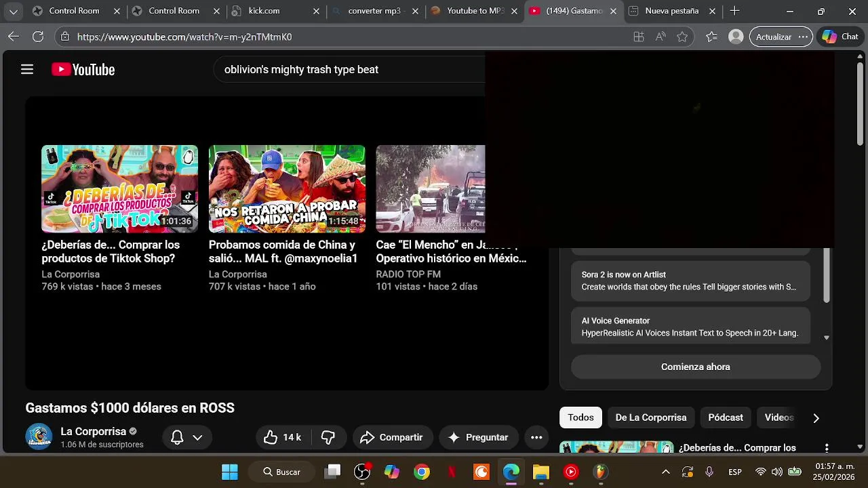The image size is (868, 488).
Task: Open Task View on the taskbar
Action: coord(332,472)
